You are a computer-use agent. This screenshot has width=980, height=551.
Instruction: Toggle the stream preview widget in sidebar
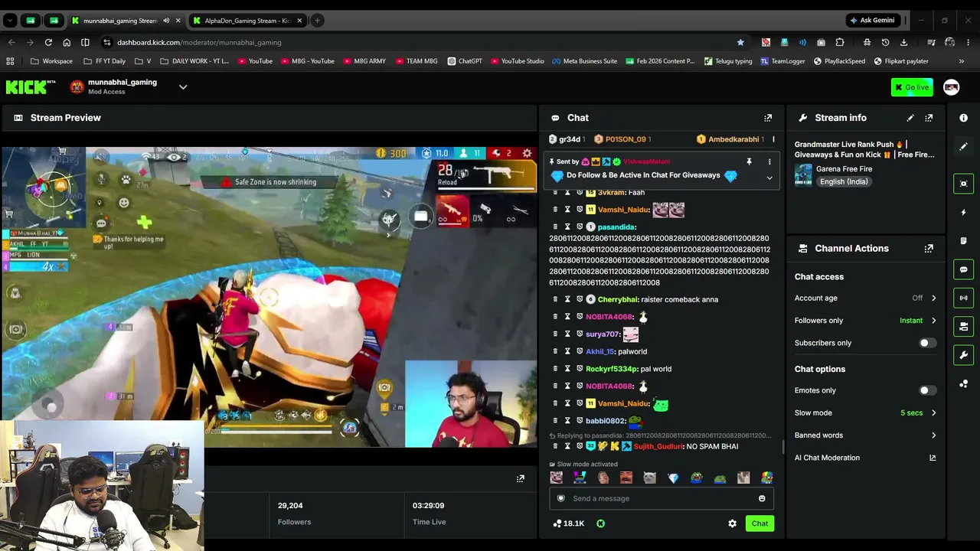point(963,184)
